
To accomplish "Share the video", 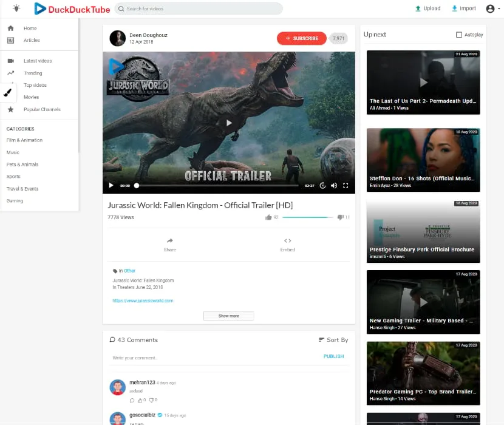I will click(x=169, y=245).
